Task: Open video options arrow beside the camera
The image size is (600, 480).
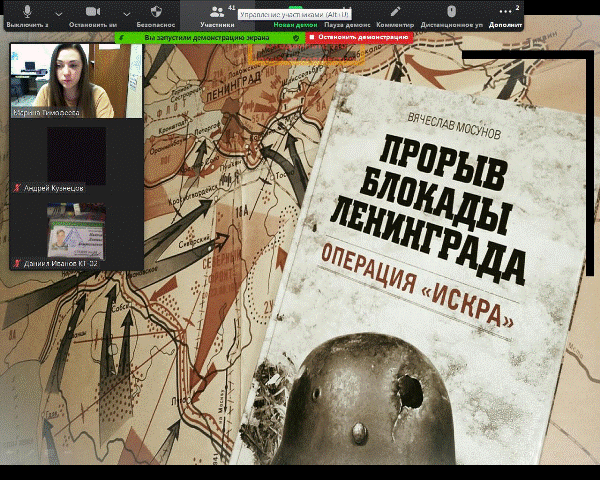Action: pyautogui.click(x=129, y=12)
